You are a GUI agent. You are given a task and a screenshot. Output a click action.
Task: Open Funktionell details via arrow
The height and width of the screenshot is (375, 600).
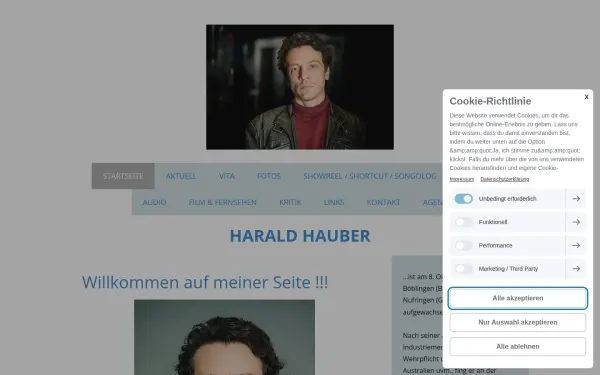(x=576, y=222)
